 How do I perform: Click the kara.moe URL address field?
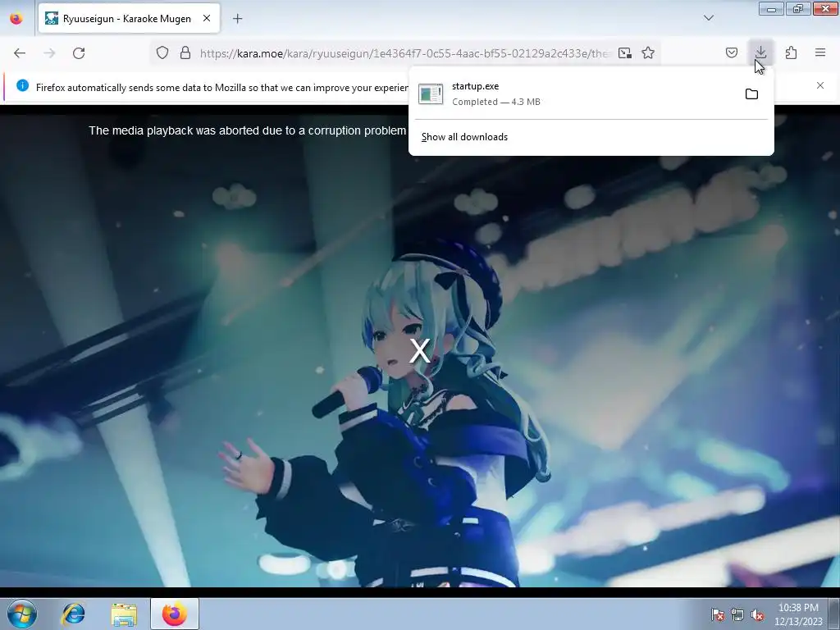pyautogui.click(x=404, y=53)
